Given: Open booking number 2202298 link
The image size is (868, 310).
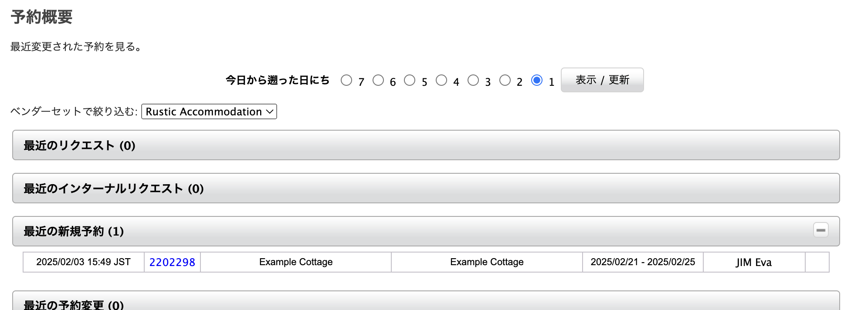Looking at the screenshot, I should (x=172, y=262).
